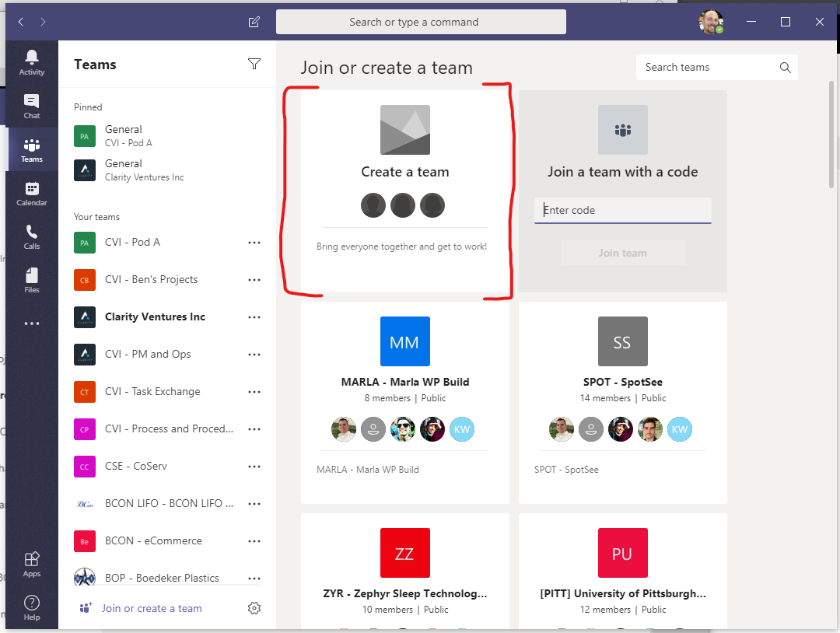Image resolution: width=840 pixels, height=633 pixels.
Task: Select the Clarity Ventures Inc team
Action: pos(156,317)
